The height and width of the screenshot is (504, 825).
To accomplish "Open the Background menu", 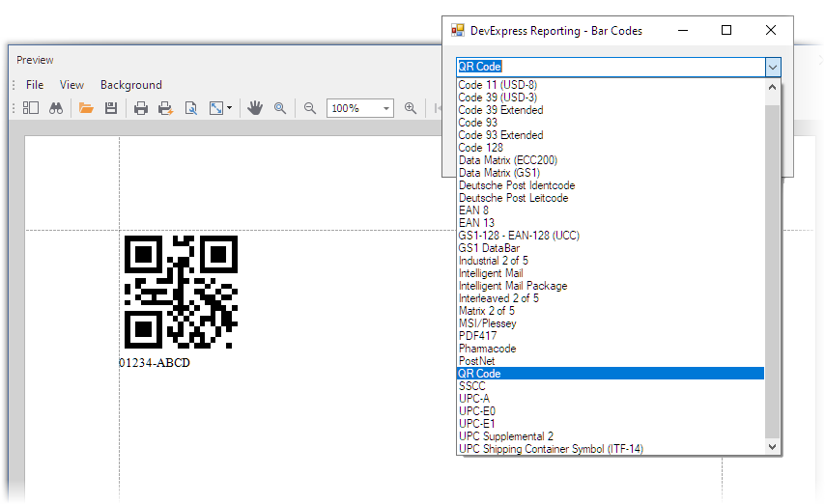I will (x=131, y=85).
